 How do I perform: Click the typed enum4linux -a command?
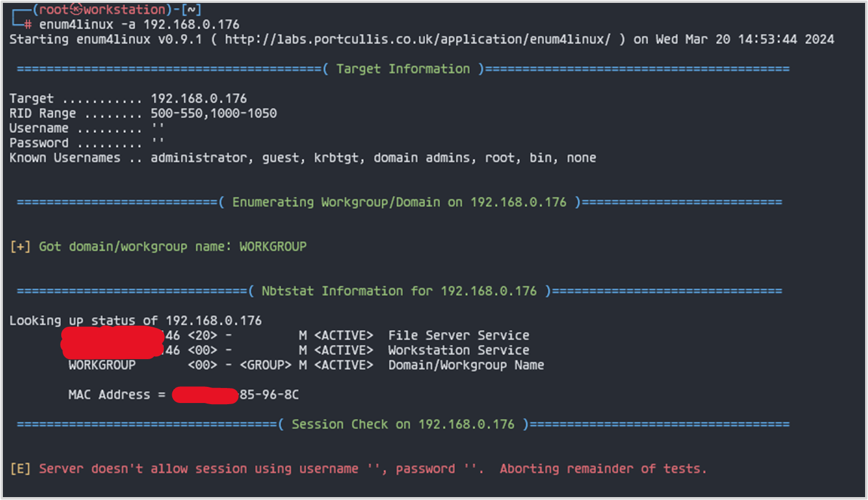139,25
